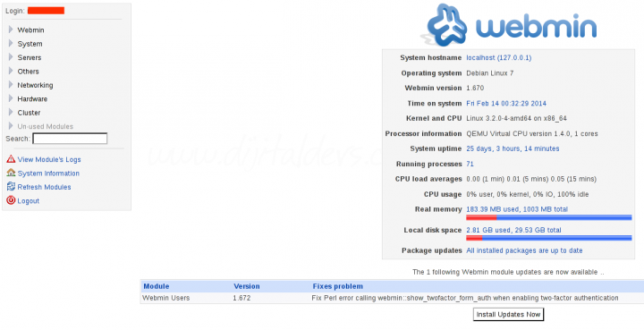Click the Webmin logo
The width and height of the screenshot is (644, 330).
pos(508,25)
